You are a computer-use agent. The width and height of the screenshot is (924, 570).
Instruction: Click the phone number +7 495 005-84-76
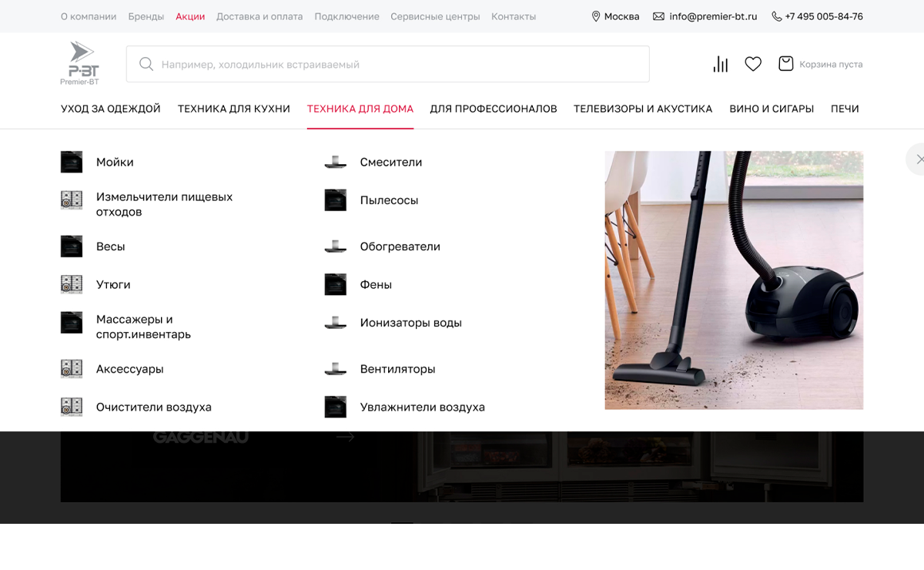pyautogui.click(x=824, y=16)
